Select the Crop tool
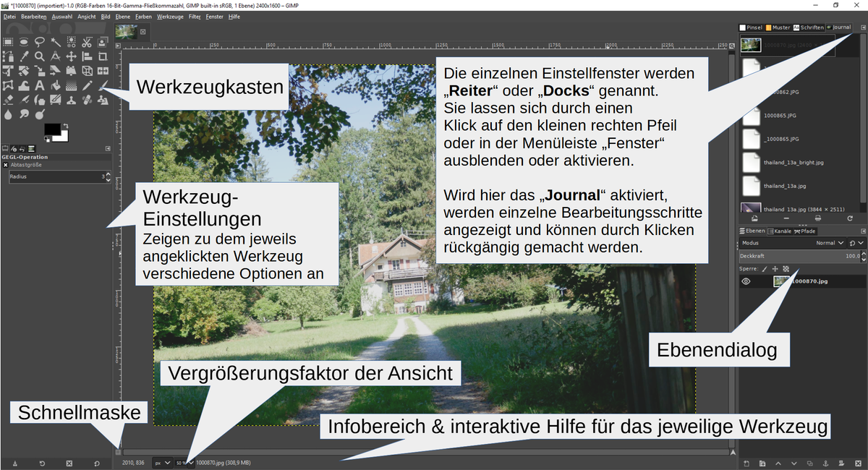 102,56
